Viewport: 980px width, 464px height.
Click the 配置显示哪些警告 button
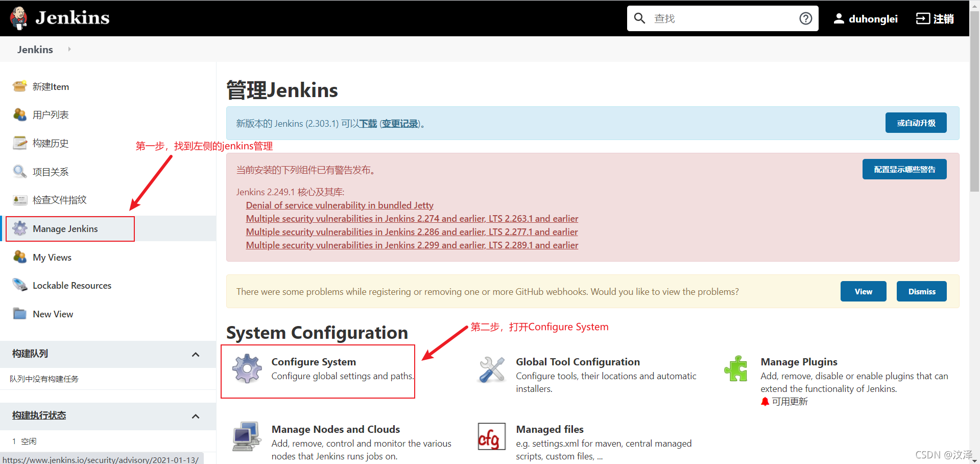click(904, 169)
